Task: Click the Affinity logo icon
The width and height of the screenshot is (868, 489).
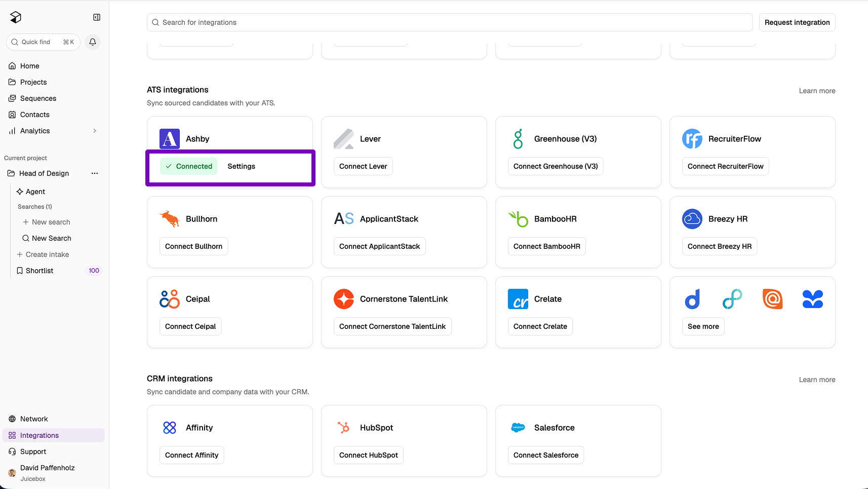Action: click(x=170, y=428)
